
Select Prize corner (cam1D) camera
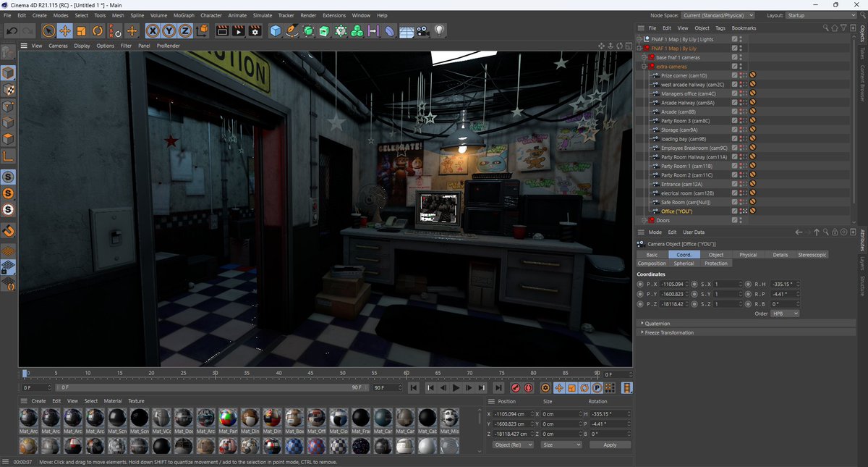click(684, 75)
